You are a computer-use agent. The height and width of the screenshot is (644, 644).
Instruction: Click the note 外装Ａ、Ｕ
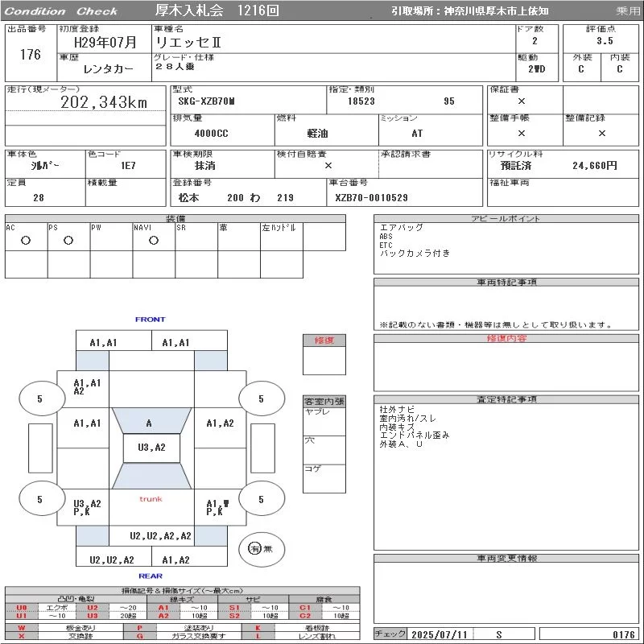click(x=401, y=444)
